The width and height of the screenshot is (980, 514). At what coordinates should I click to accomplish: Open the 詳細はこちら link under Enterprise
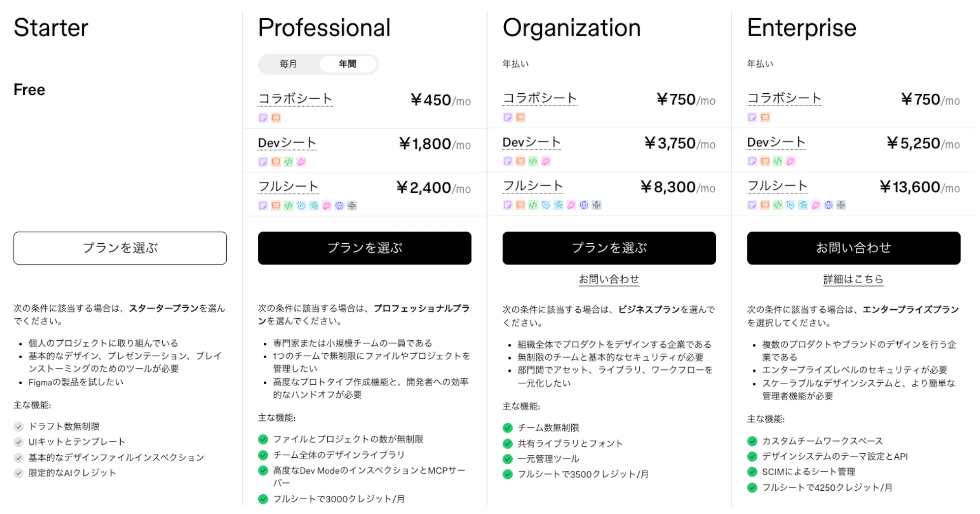coord(852,279)
